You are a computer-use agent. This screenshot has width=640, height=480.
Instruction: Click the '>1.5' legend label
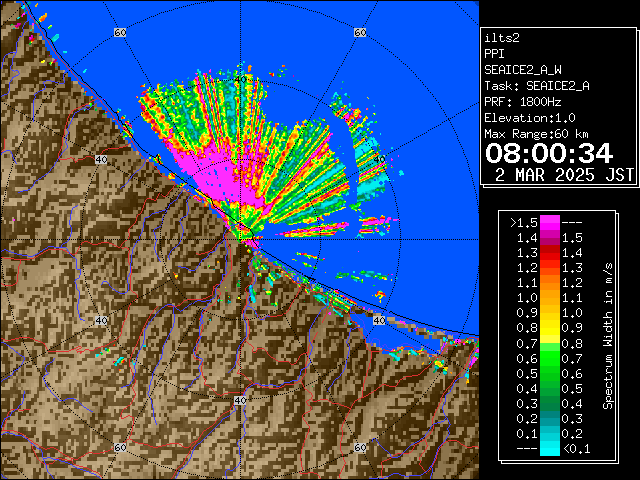pos(524,222)
